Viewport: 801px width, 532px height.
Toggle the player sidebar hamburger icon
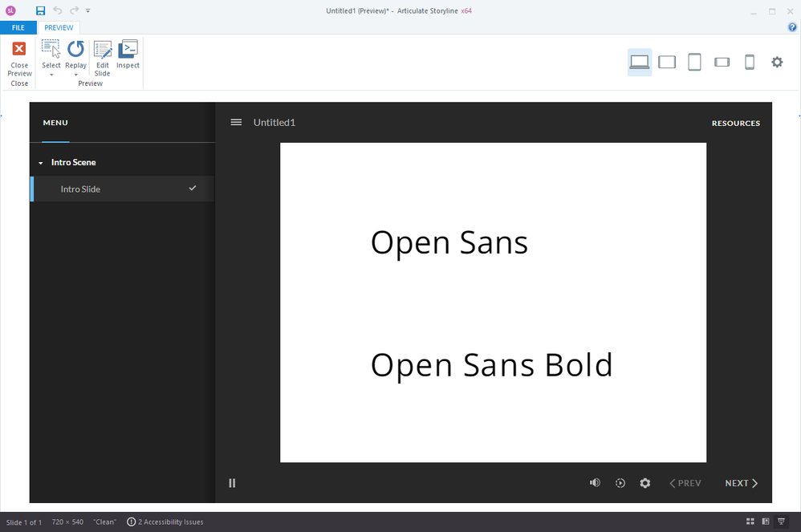236,123
